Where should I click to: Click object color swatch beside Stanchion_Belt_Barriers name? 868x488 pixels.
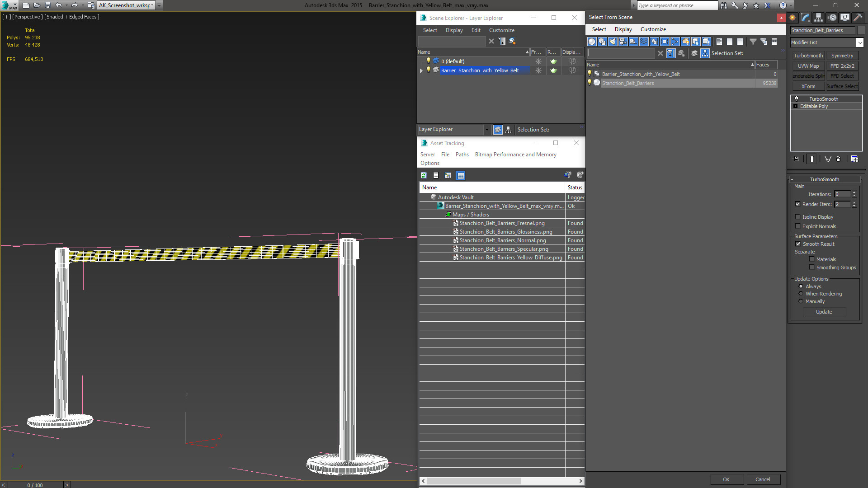(861, 30)
